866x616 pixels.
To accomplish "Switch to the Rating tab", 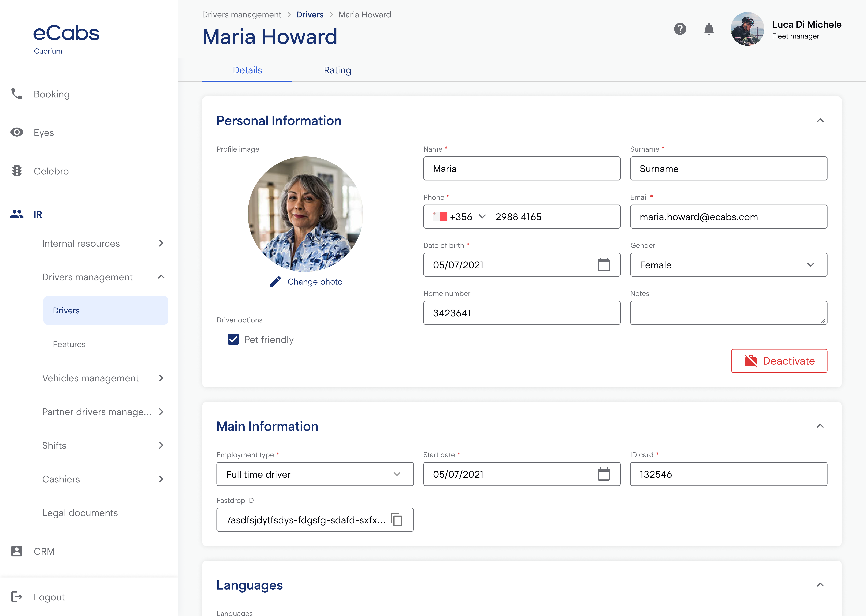I will click(337, 70).
